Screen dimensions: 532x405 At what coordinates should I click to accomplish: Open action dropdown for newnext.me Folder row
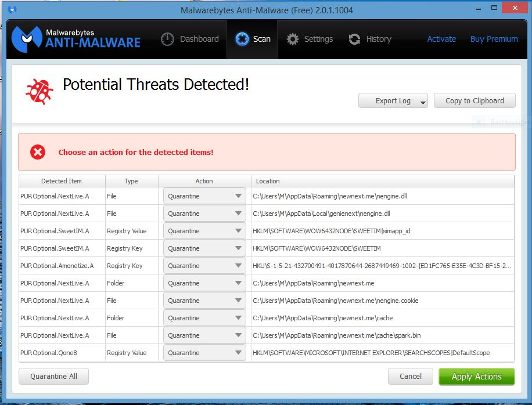pyautogui.click(x=204, y=283)
